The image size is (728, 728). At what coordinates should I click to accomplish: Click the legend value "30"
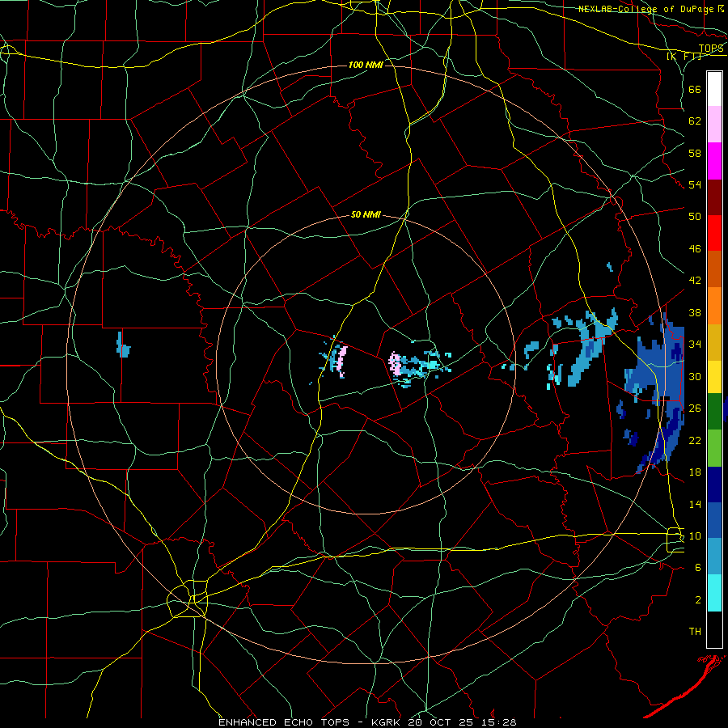coord(695,376)
